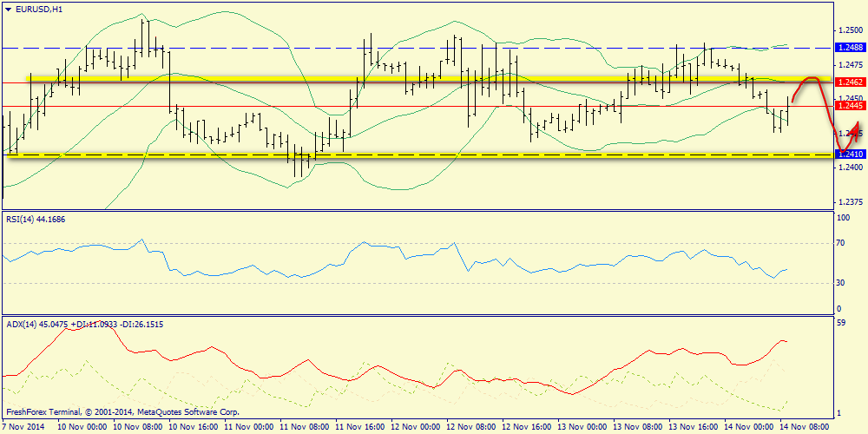The image size is (868, 434).
Task: Click the 14 Nov 08:00 time label
Action: 806,427
